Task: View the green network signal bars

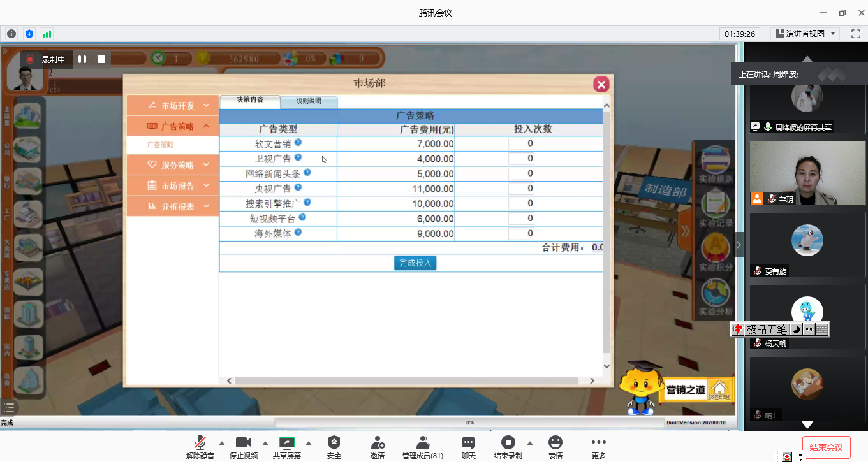Action: coord(47,34)
